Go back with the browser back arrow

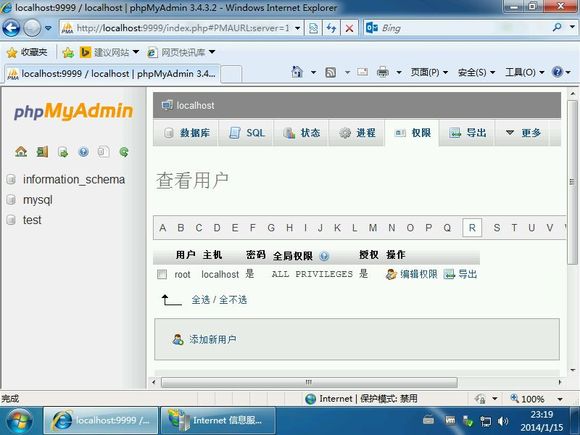click(x=11, y=28)
